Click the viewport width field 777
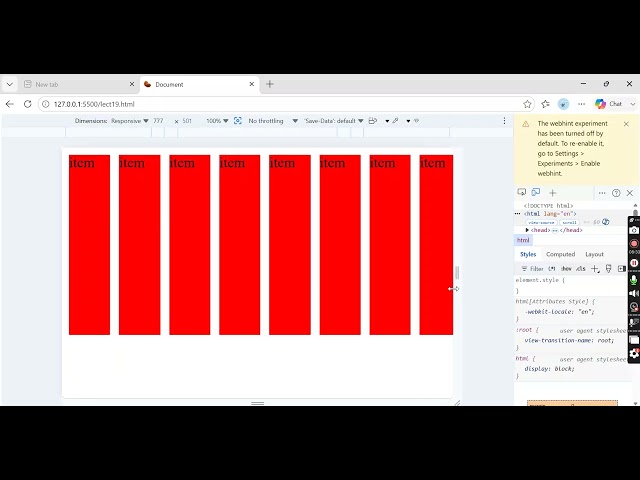 tap(159, 121)
